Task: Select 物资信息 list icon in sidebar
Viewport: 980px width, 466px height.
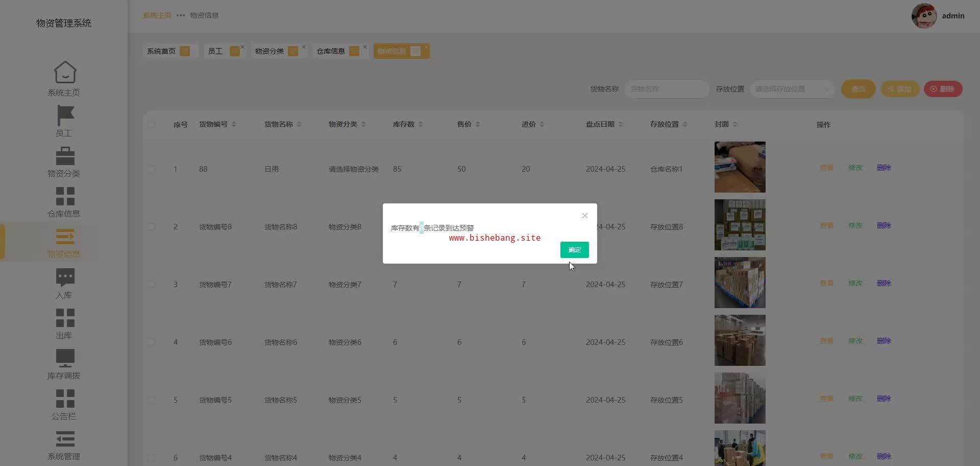Action: pyautogui.click(x=65, y=237)
